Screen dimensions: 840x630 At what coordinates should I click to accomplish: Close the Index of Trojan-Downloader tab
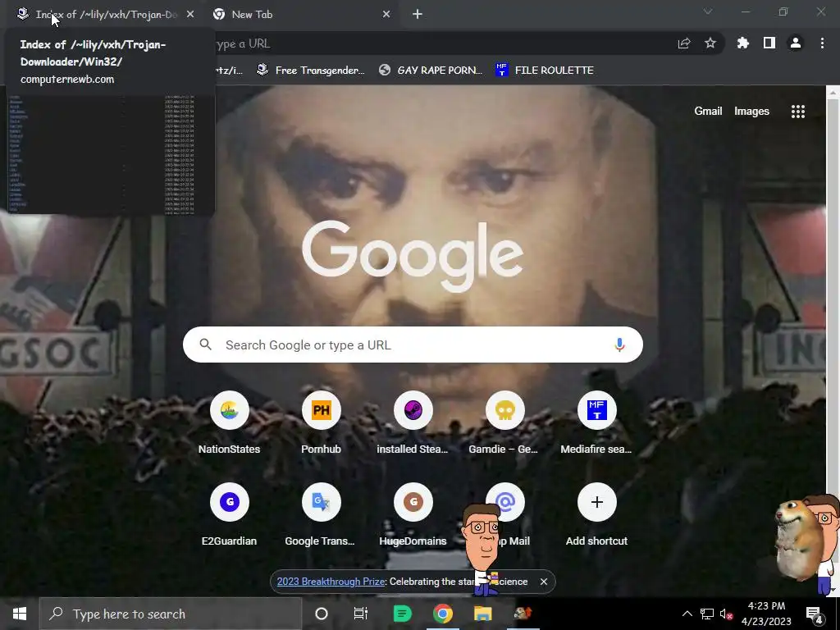(x=190, y=15)
